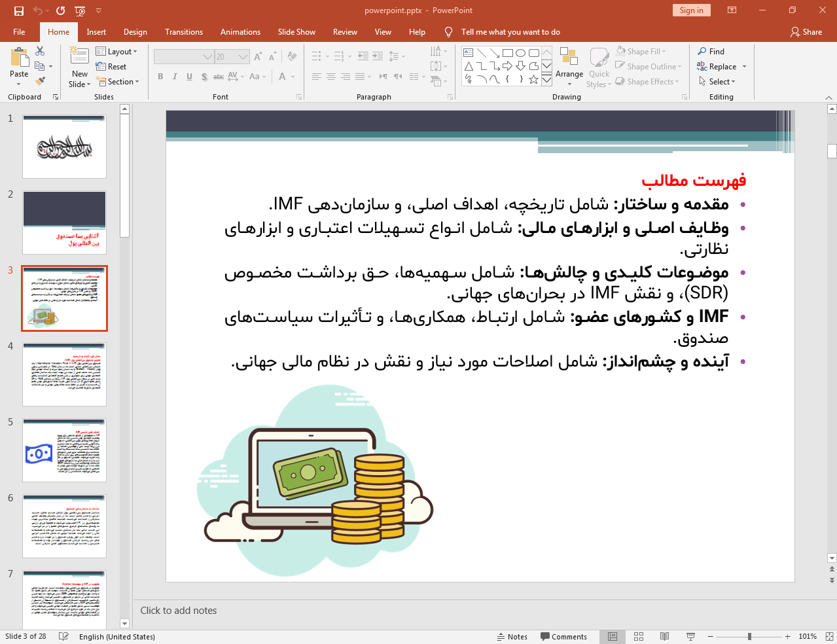This screenshot has height=644, width=837.
Task: Toggle the Notes pane
Action: [512, 636]
